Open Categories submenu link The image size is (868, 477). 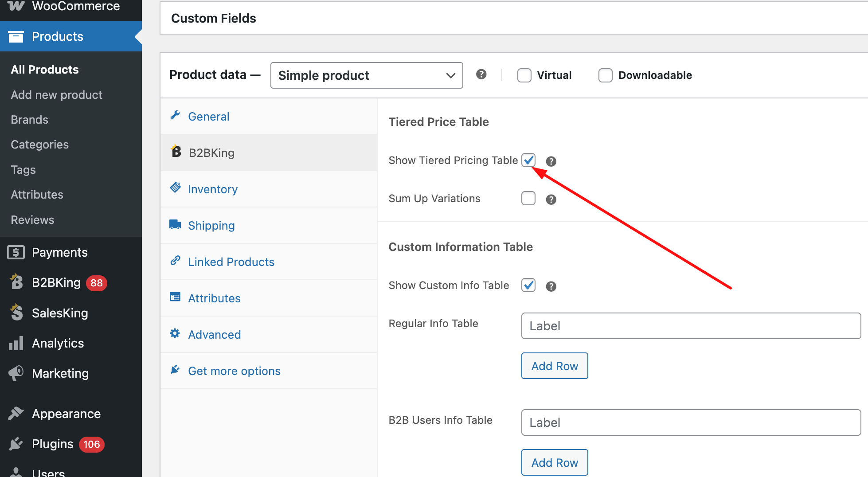point(40,145)
